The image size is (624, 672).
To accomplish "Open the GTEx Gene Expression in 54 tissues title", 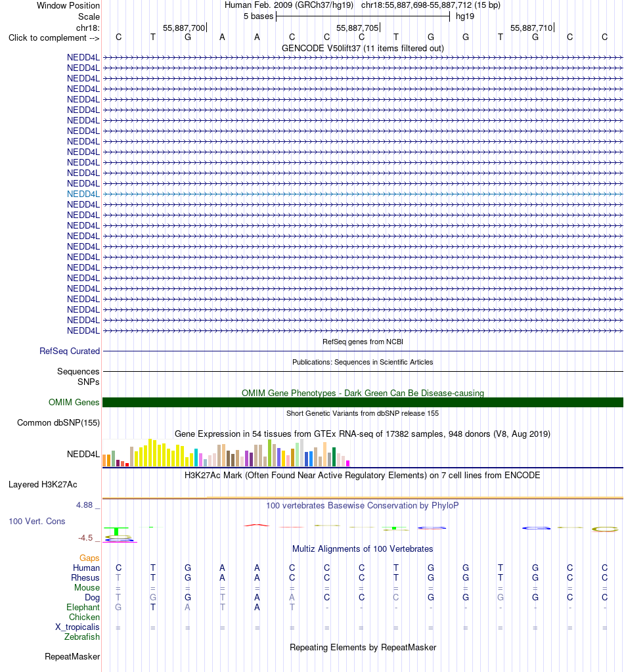I will pyautogui.click(x=363, y=434).
